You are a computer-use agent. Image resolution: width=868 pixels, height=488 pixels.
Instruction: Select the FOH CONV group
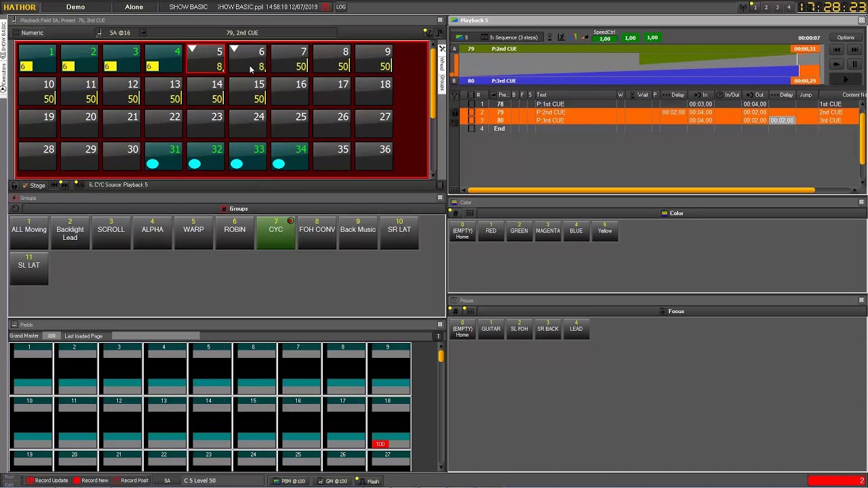click(x=317, y=232)
